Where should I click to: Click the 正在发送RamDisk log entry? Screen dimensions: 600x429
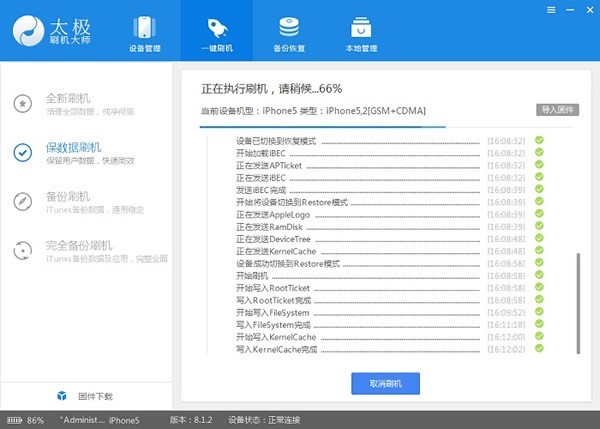pyautogui.click(x=269, y=227)
